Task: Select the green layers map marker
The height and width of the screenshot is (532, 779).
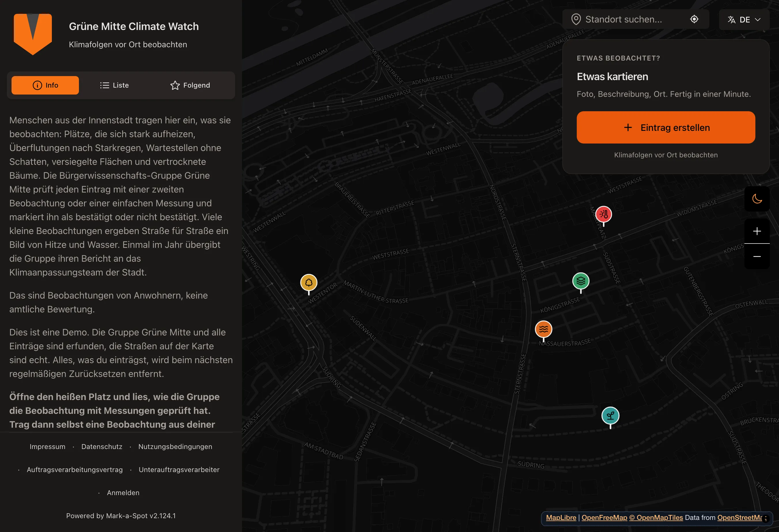Action: pyautogui.click(x=581, y=281)
